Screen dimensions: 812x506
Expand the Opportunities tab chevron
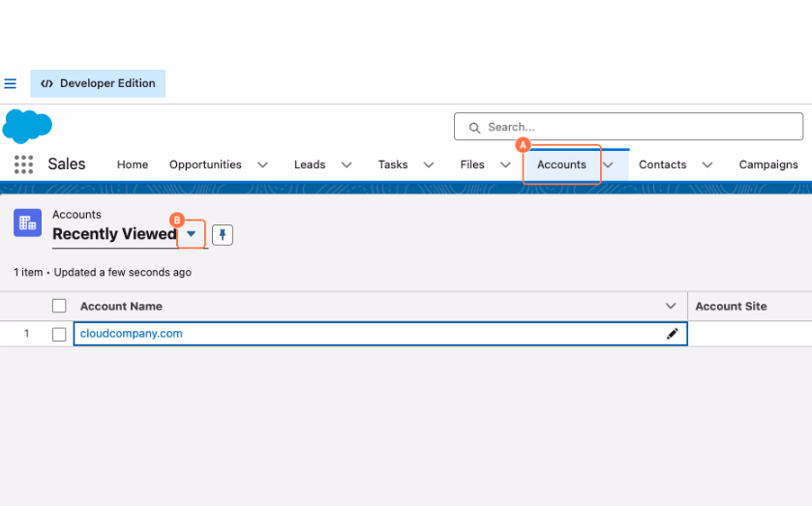click(x=263, y=164)
